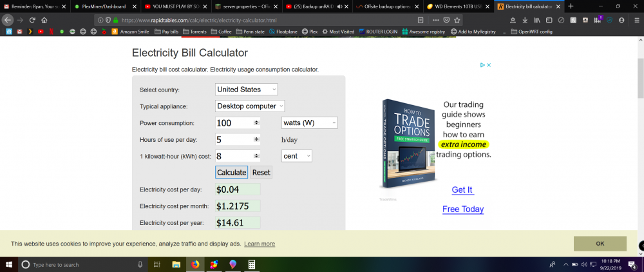Open Firefox account avatar menu

click(x=621, y=20)
